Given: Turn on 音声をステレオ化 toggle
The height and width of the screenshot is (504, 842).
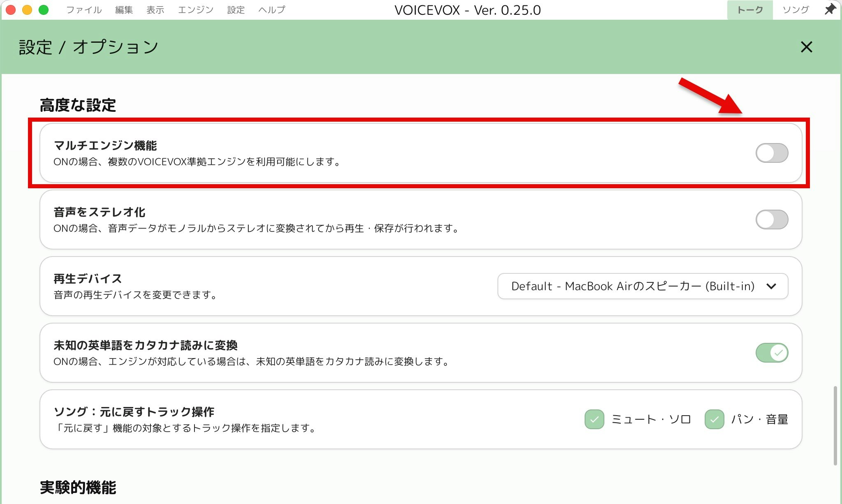Looking at the screenshot, I should tap(772, 220).
